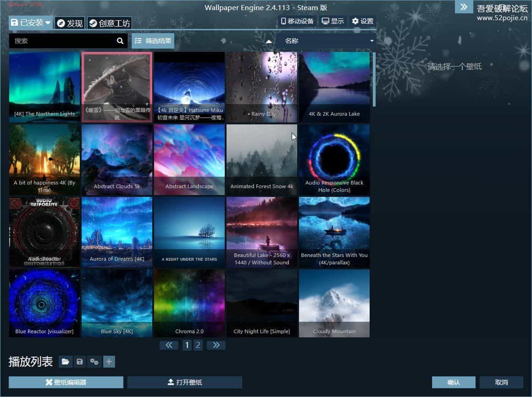Screen dimensions: 532x397
Task: Toggle Filter results (筛选结果) button
Action: [x=153, y=41]
